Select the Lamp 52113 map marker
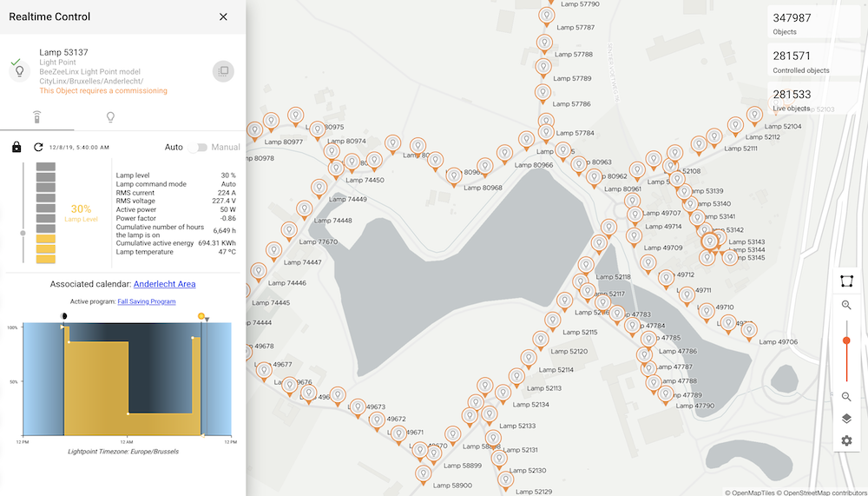 (x=516, y=378)
